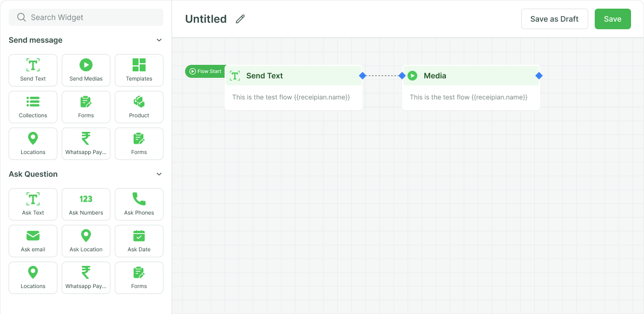This screenshot has width=644, height=314.
Task: Open the Templates widget
Action: point(139,70)
